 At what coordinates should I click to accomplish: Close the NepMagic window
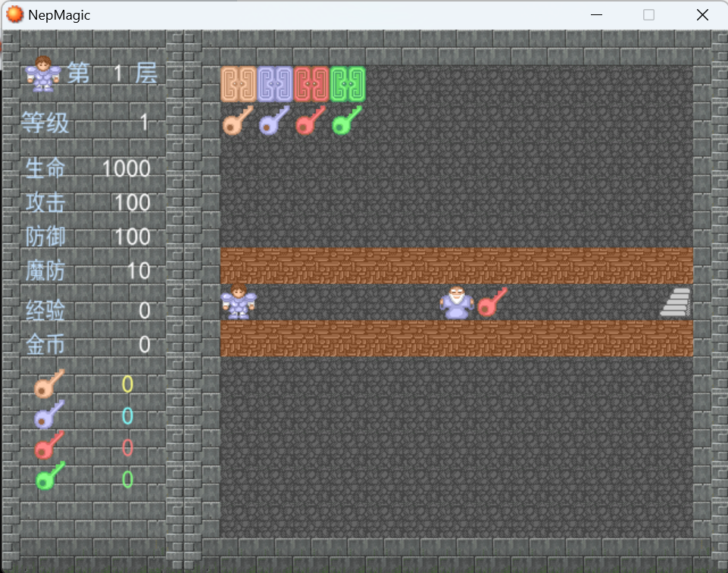coord(702,15)
